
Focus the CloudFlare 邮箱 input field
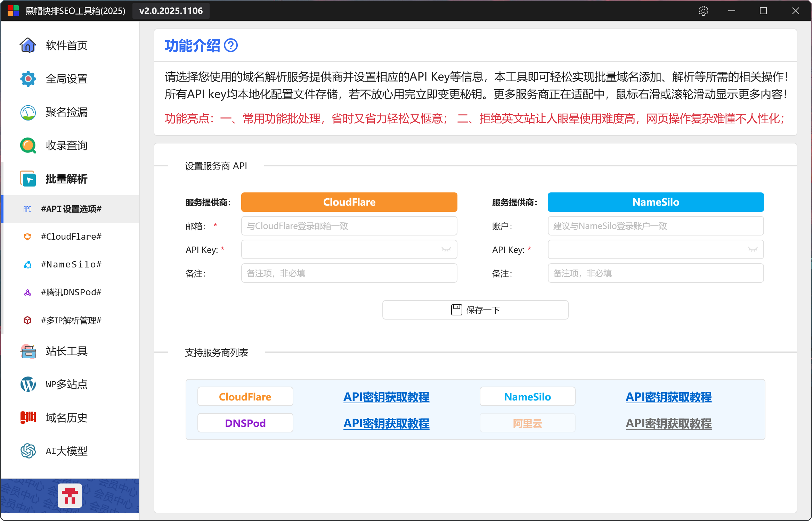[349, 226]
